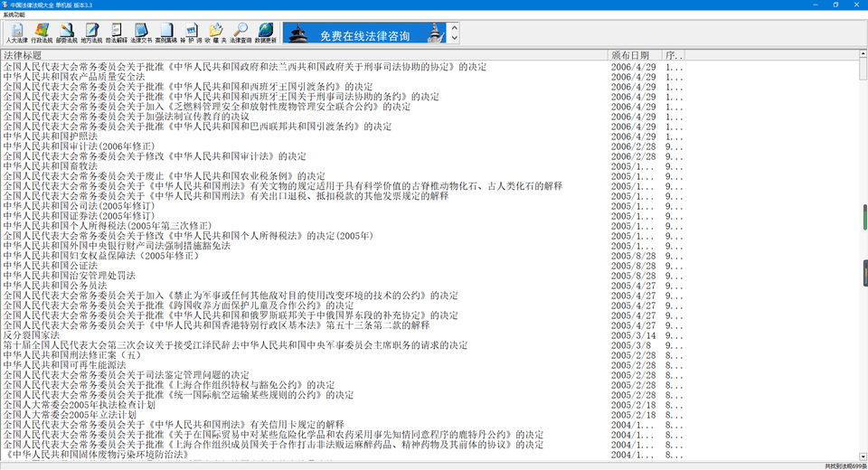The width and height of the screenshot is (868, 470).
Task: Open the 收藏夹 folder icon
Action: pos(215,33)
